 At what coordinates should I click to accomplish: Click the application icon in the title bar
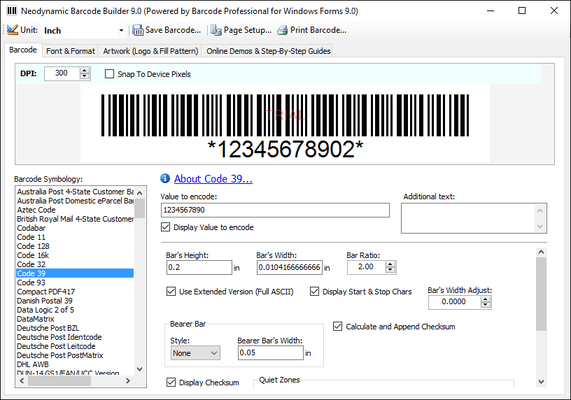click(x=12, y=11)
